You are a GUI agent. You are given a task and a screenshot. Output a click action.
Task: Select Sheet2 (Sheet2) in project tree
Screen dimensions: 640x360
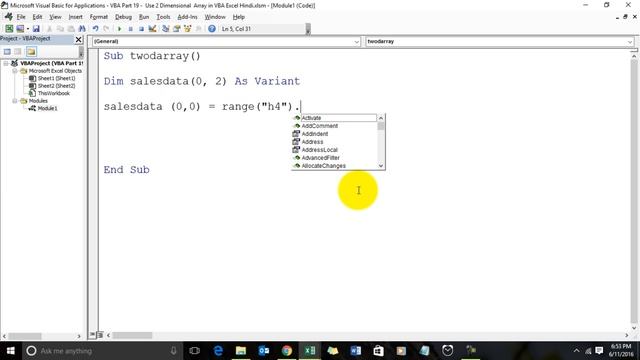(56, 86)
